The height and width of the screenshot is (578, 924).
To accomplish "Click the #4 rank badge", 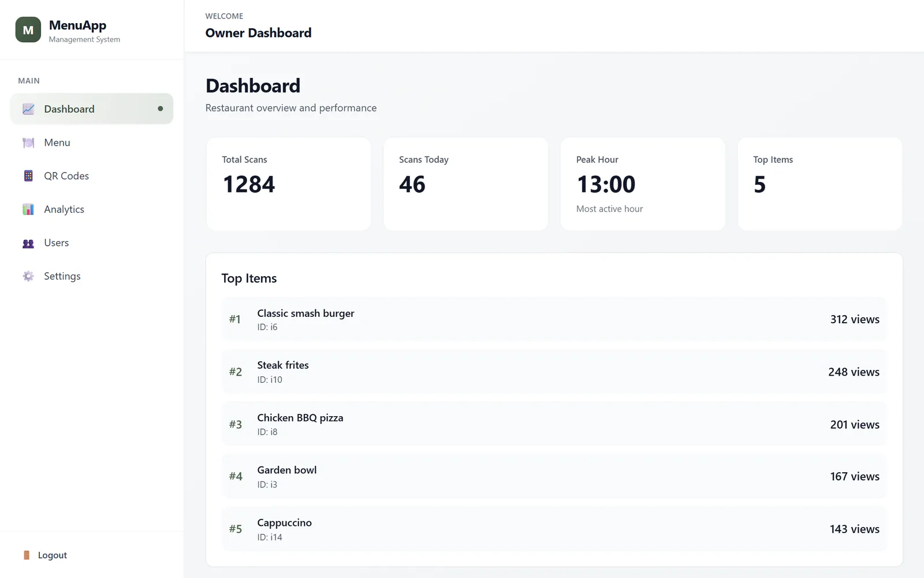I will tap(236, 476).
